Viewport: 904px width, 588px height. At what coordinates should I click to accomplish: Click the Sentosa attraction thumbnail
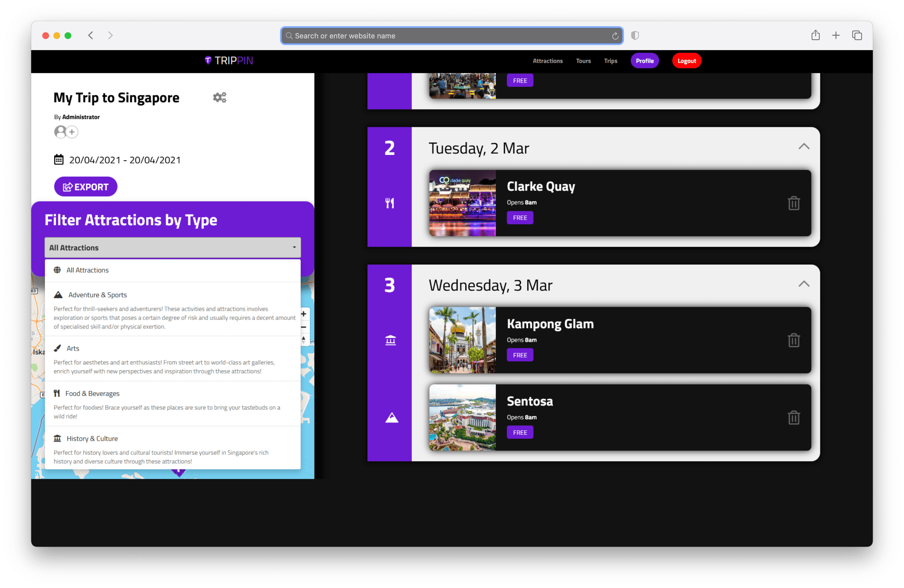coord(462,417)
